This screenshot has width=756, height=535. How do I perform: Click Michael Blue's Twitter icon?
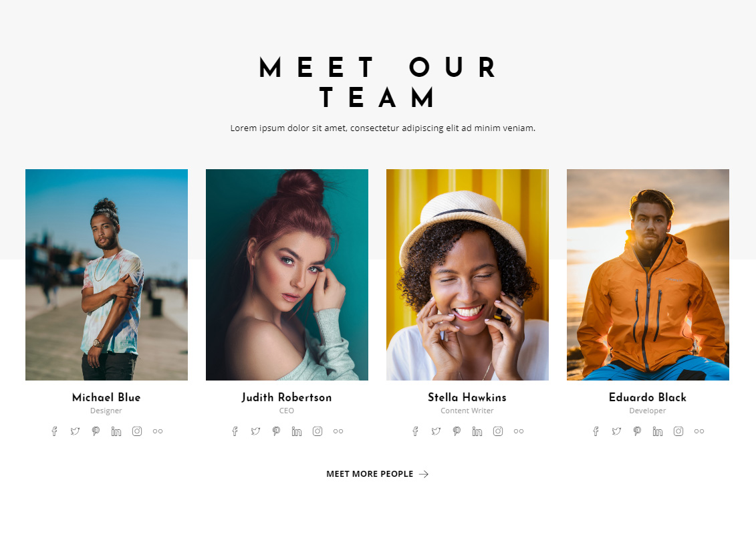click(x=76, y=431)
